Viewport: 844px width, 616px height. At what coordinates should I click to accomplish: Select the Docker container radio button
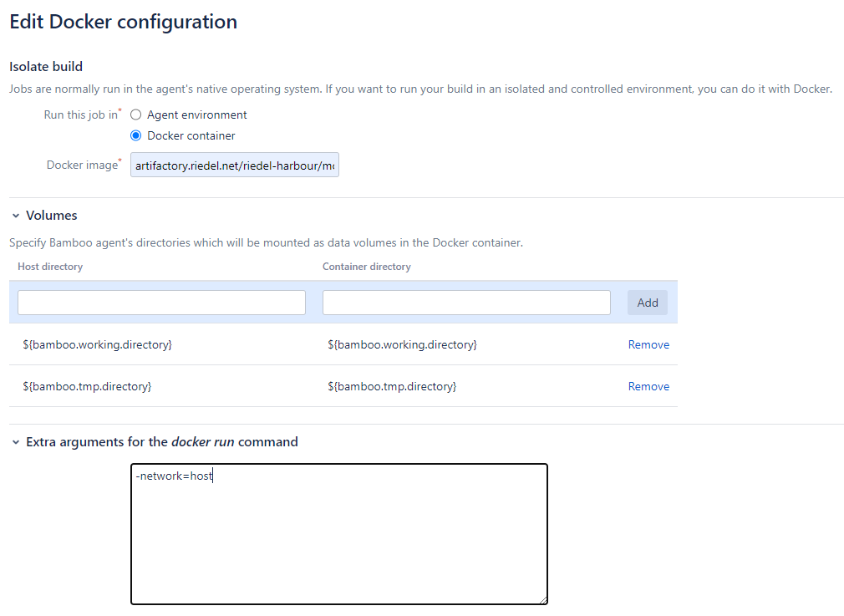pos(135,135)
